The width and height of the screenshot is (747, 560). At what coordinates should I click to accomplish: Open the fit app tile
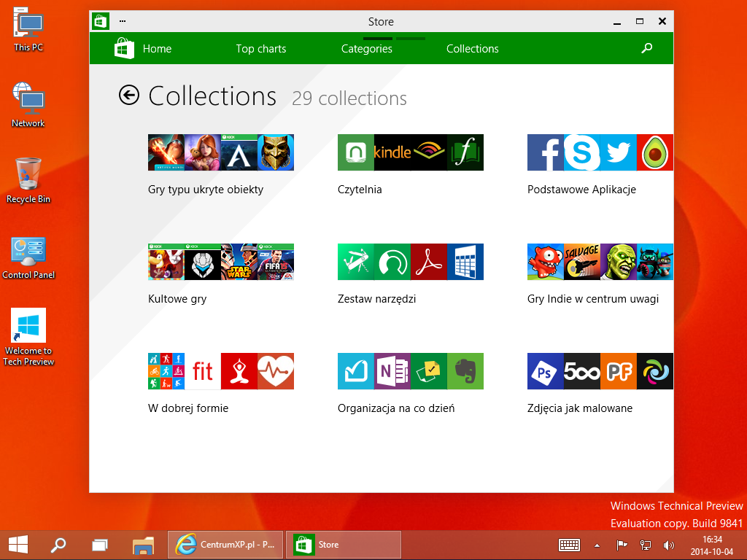[x=203, y=371]
